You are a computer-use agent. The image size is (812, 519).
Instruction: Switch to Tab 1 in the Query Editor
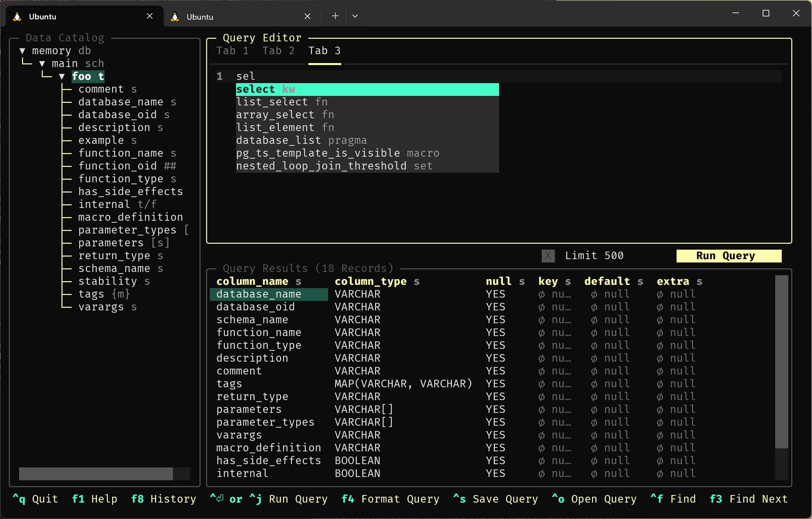[x=233, y=51]
